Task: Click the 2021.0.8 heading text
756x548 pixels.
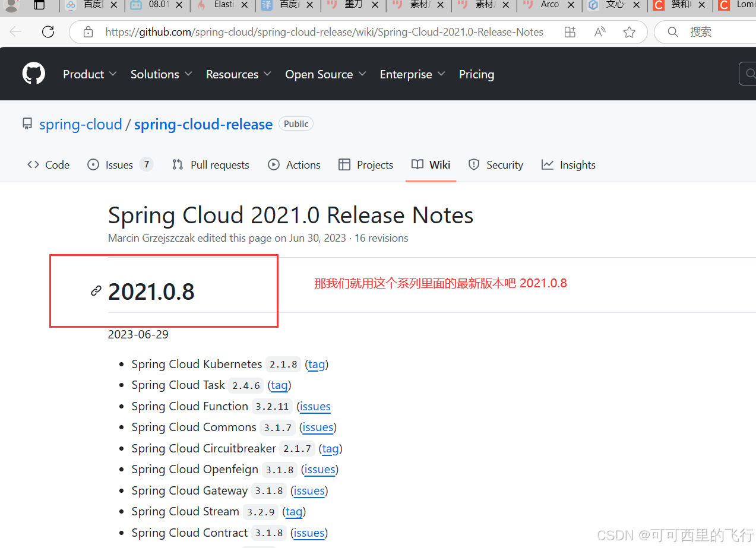Action: tap(151, 292)
